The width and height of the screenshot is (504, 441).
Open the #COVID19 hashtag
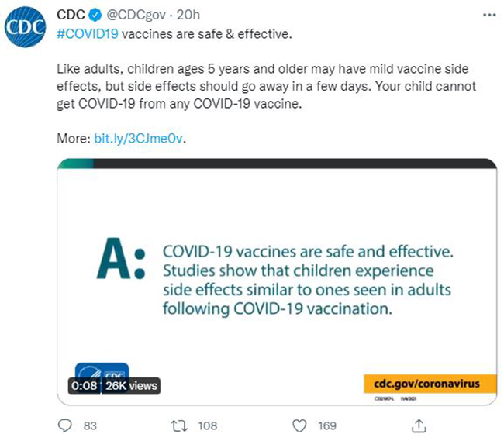pyautogui.click(x=88, y=34)
